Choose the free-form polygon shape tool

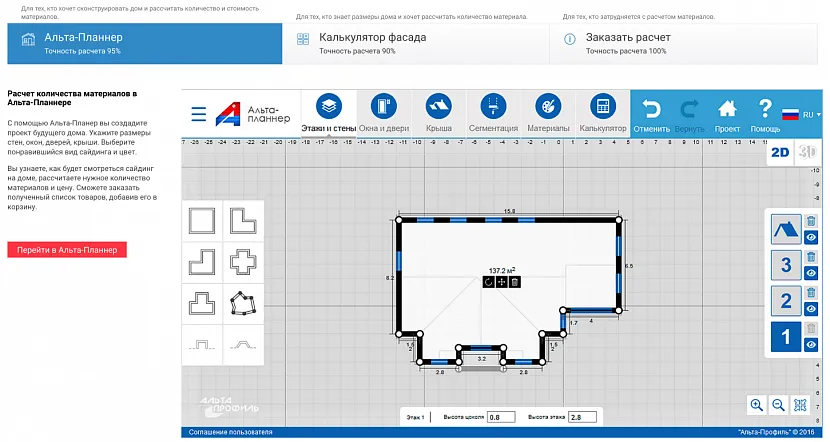pos(243,303)
